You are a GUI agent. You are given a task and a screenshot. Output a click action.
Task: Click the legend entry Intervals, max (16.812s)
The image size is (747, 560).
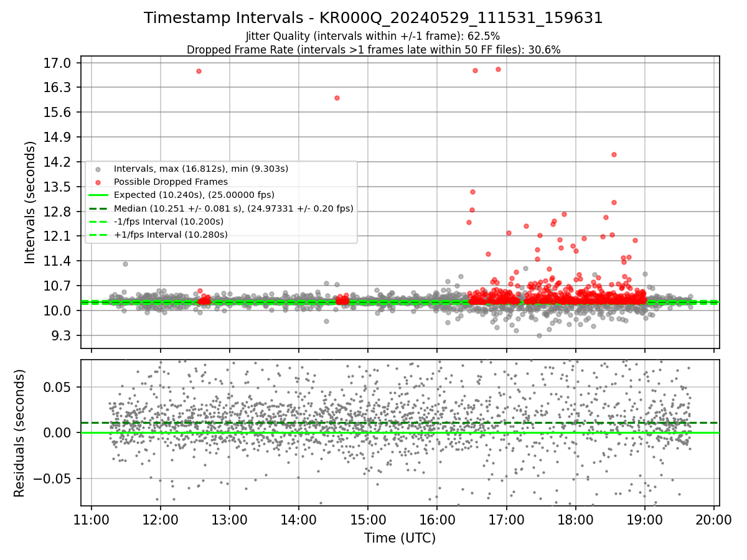point(200,169)
